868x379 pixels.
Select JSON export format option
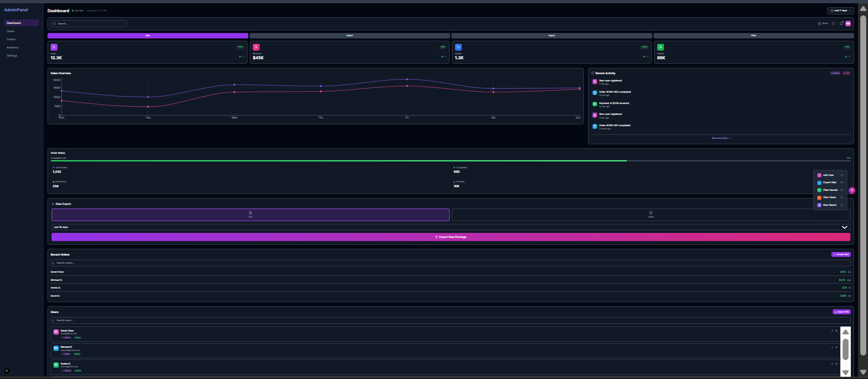(650, 214)
